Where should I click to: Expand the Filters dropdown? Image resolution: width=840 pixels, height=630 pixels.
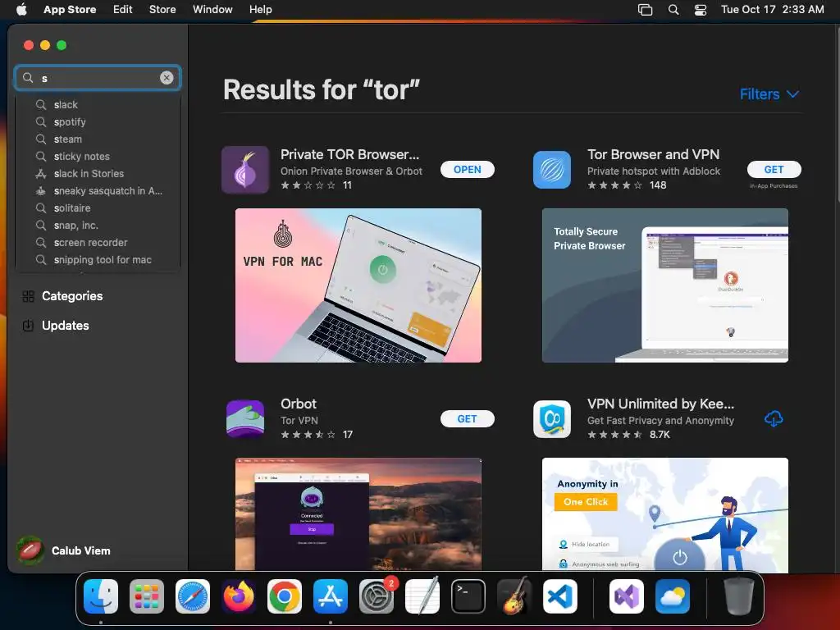click(769, 94)
